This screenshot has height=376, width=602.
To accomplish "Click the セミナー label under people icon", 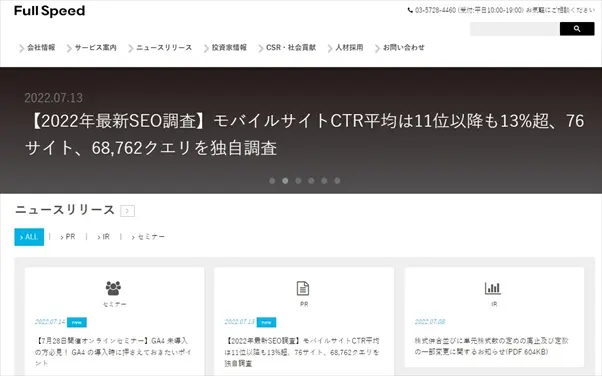I will coord(114,304).
